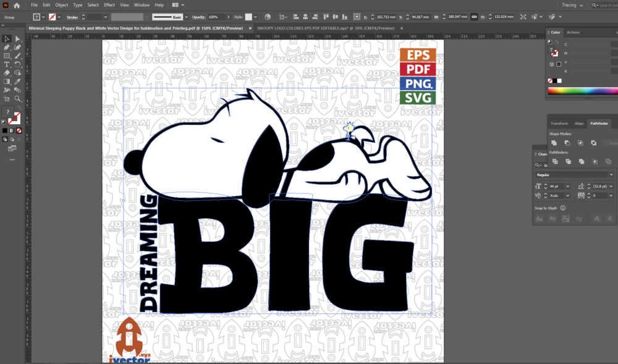Click the Trim pathfinder icon
Image resolution: width=618 pixels, height=364 pixels.
tap(568, 161)
